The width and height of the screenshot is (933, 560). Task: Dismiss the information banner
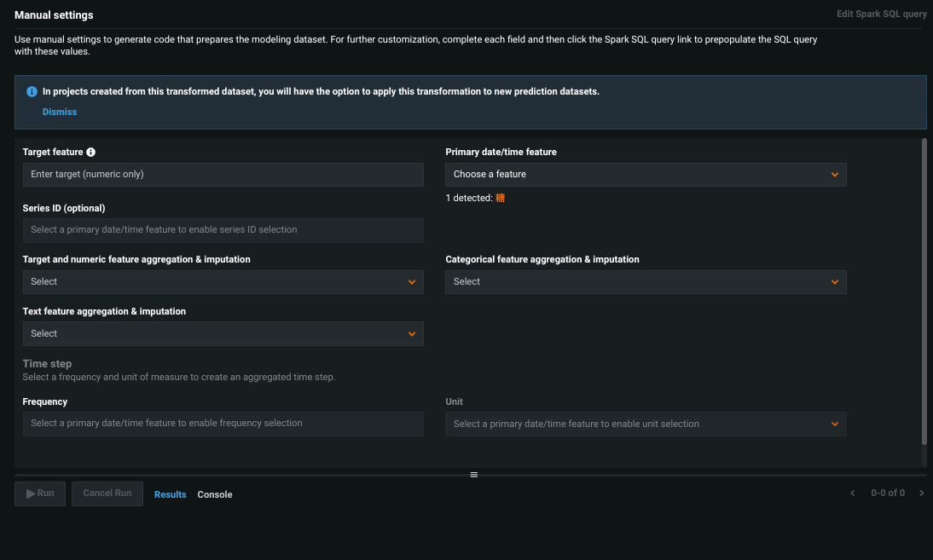point(60,112)
